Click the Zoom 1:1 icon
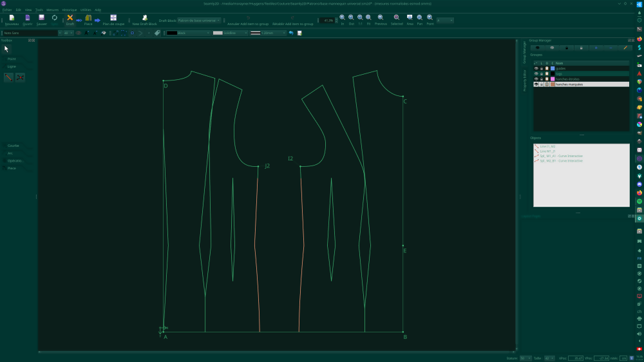 point(360,17)
